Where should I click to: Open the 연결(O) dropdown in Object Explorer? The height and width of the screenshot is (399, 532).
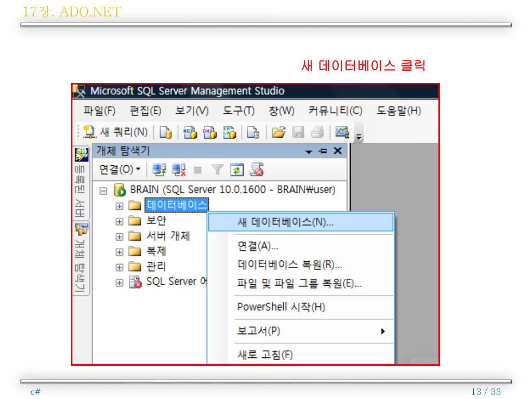(x=120, y=169)
